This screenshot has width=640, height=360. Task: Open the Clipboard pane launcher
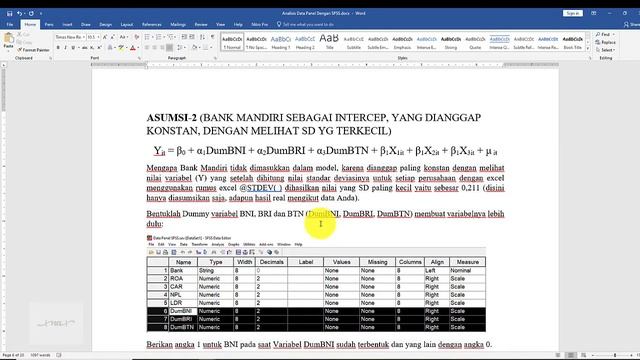[50, 58]
